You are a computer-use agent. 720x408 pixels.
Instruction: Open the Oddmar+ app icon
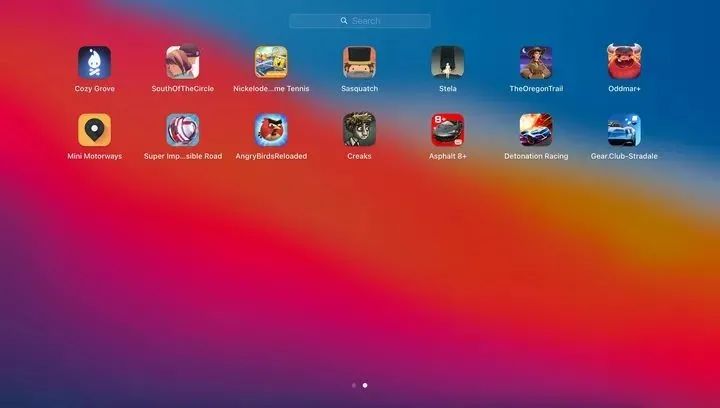pos(624,61)
